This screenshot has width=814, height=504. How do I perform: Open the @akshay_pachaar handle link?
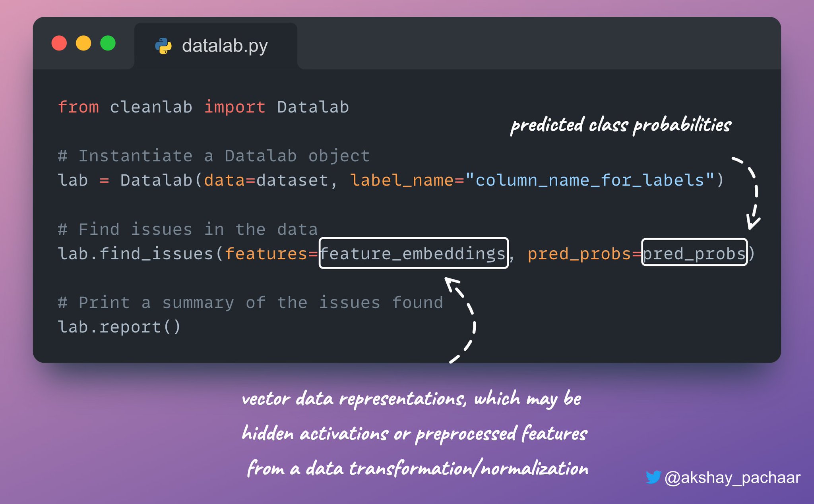pyautogui.click(x=732, y=477)
